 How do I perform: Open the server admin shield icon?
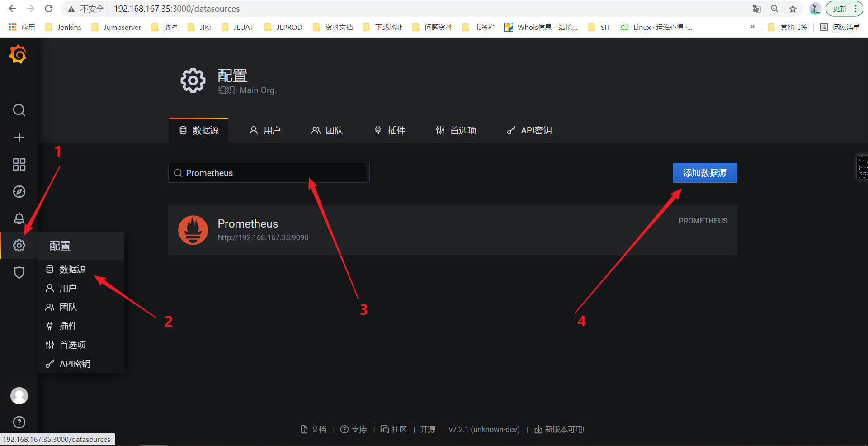pos(19,272)
